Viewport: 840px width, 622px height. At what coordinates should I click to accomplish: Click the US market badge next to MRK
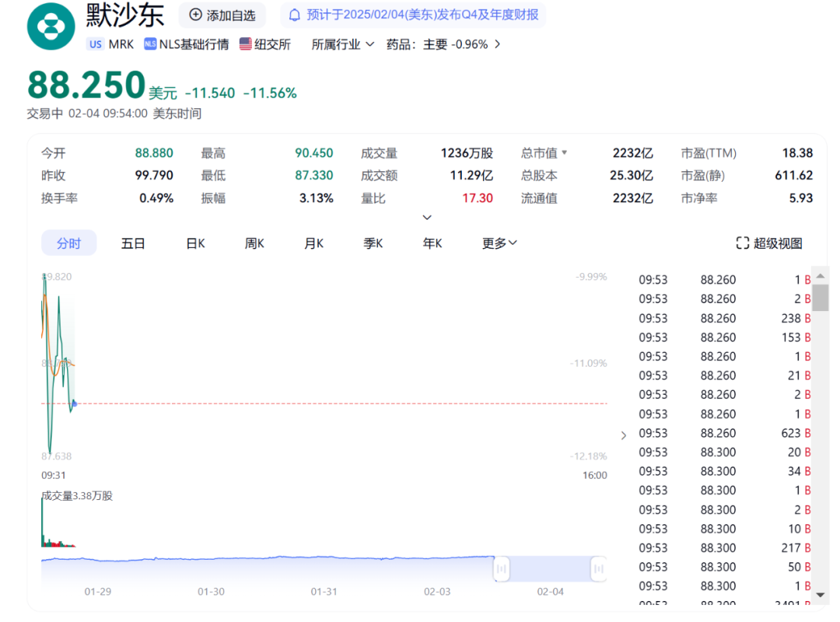pyautogui.click(x=96, y=44)
